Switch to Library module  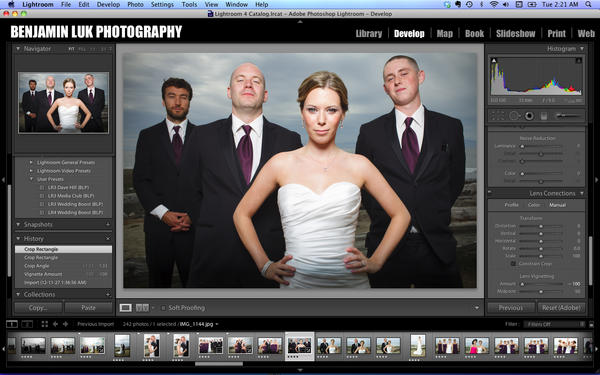(369, 34)
